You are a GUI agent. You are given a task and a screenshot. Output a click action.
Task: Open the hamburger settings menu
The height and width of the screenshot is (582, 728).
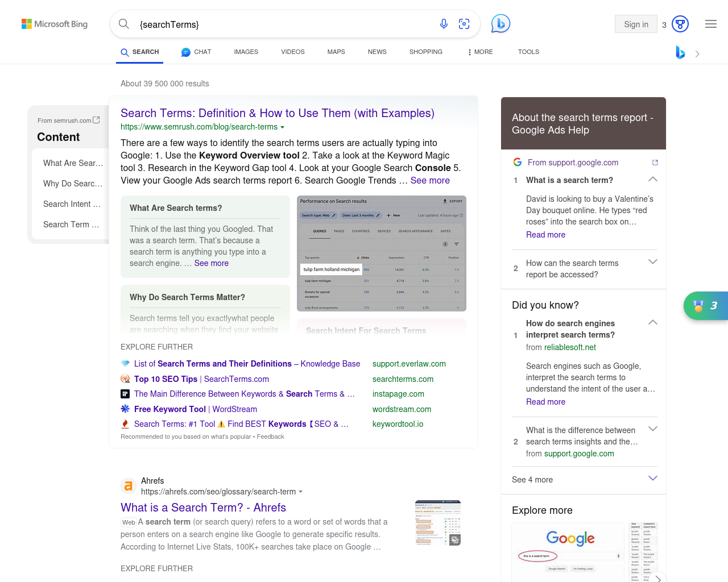pos(711,24)
